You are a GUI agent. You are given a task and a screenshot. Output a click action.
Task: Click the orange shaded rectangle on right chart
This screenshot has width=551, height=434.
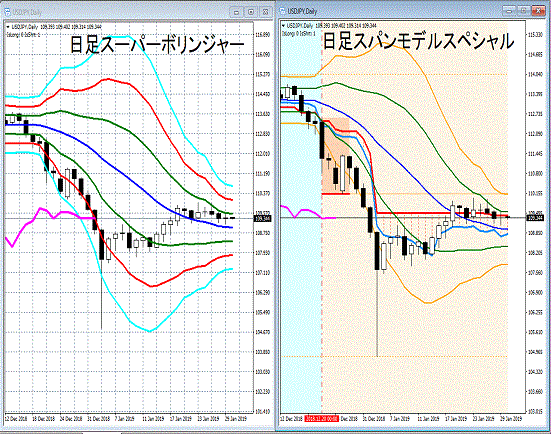[336, 156]
